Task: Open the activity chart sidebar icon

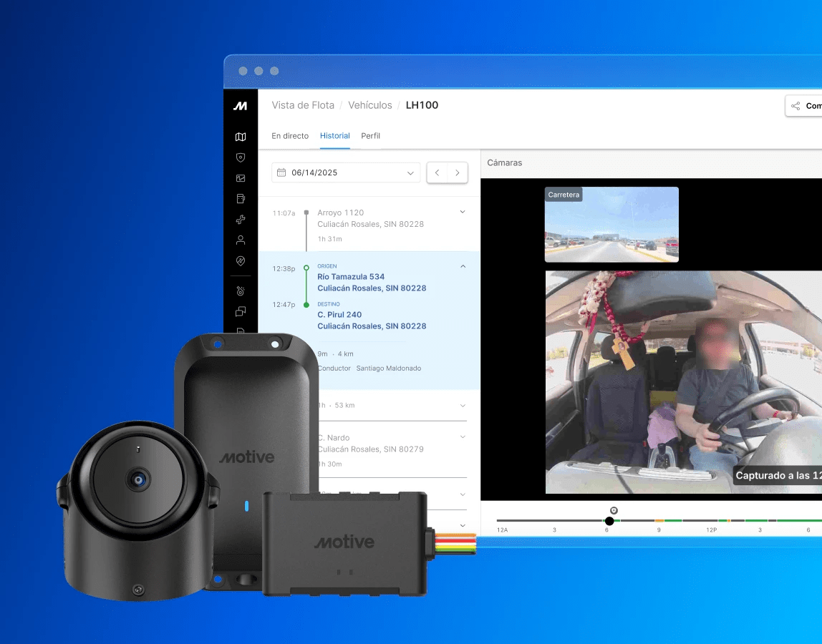Action: coord(241,178)
